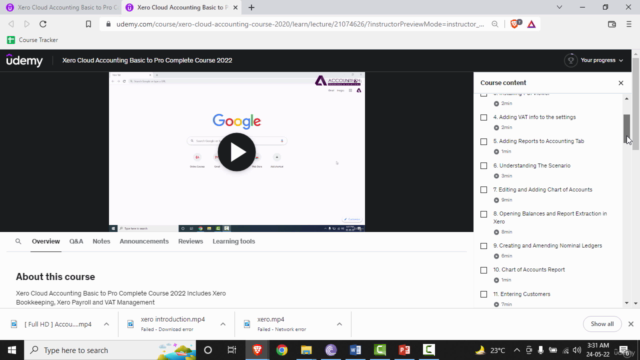Search course content magnifier icon
The width and height of the screenshot is (640, 360).
[18, 241]
